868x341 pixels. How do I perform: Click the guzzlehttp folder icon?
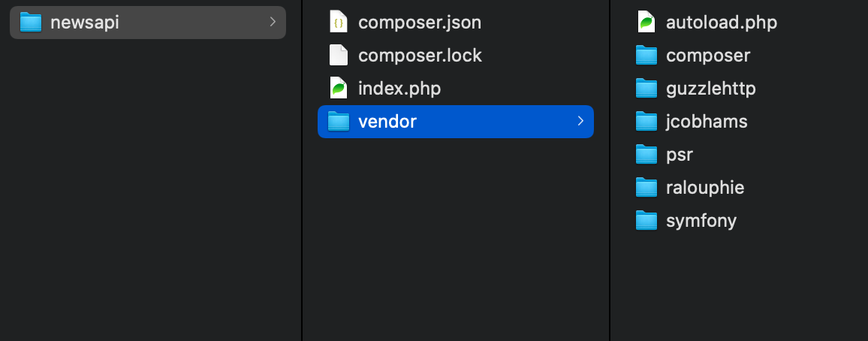[x=646, y=88]
